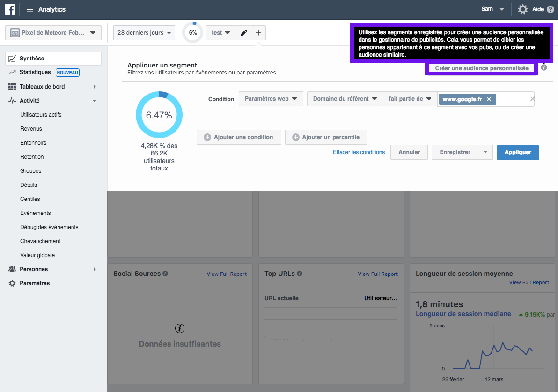Remove the www.google.fr tag
558x392 pixels.
(489, 99)
